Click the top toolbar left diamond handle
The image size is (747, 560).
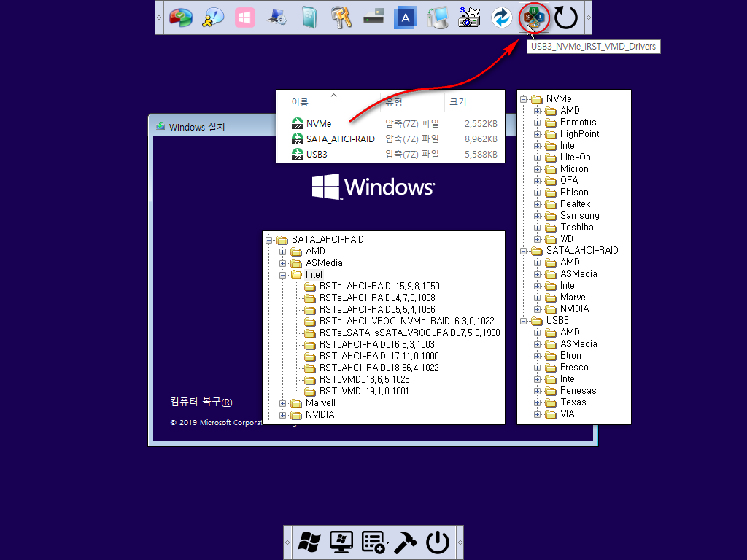pyautogui.click(x=159, y=17)
